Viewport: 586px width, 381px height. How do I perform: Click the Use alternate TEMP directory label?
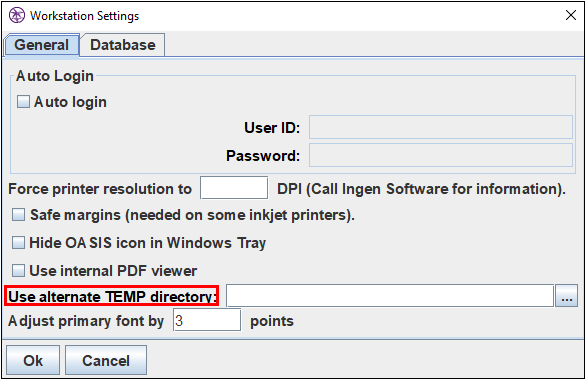point(112,296)
